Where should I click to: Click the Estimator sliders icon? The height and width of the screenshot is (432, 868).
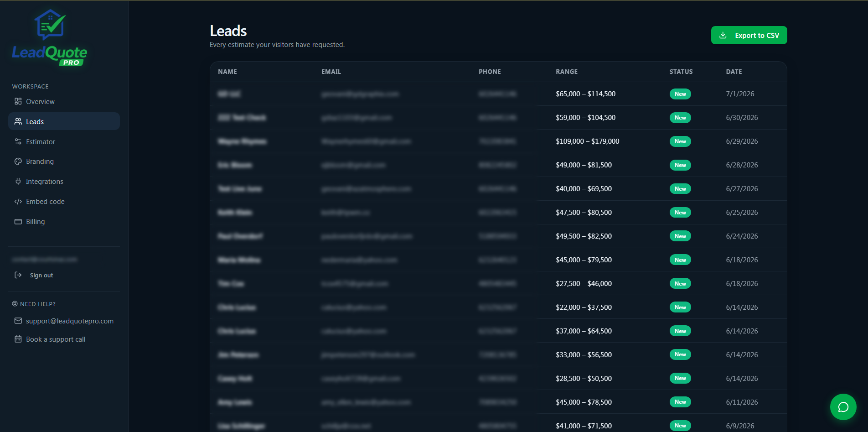coord(18,141)
